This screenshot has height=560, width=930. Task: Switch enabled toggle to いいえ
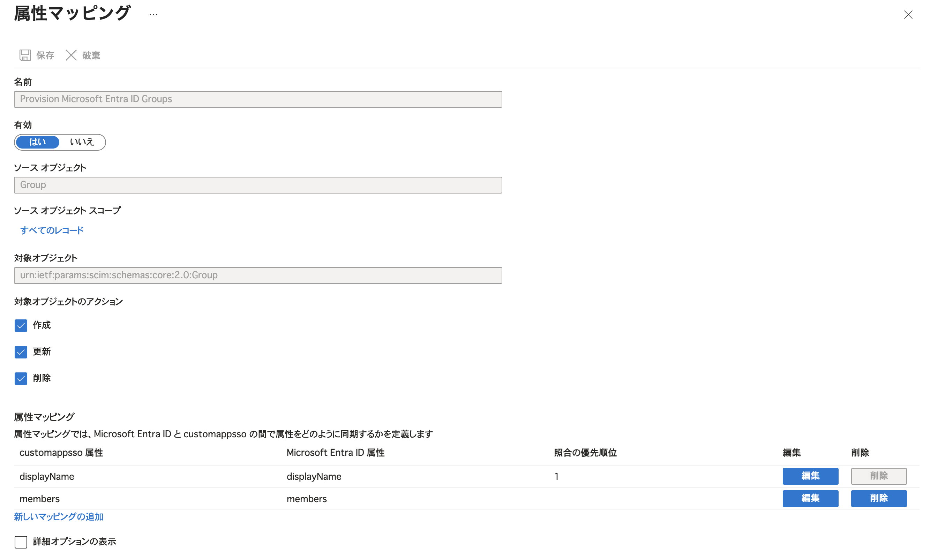pyautogui.click(x=82, y=142)
